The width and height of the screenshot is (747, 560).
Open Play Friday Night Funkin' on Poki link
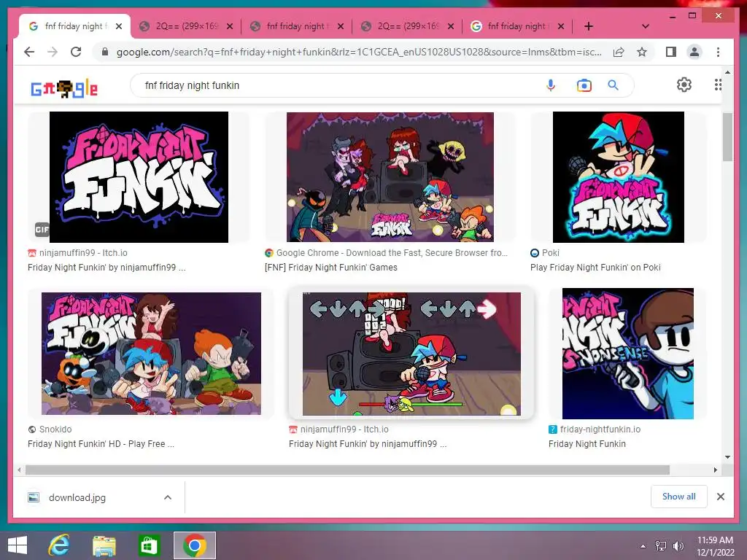coord(595,267)
